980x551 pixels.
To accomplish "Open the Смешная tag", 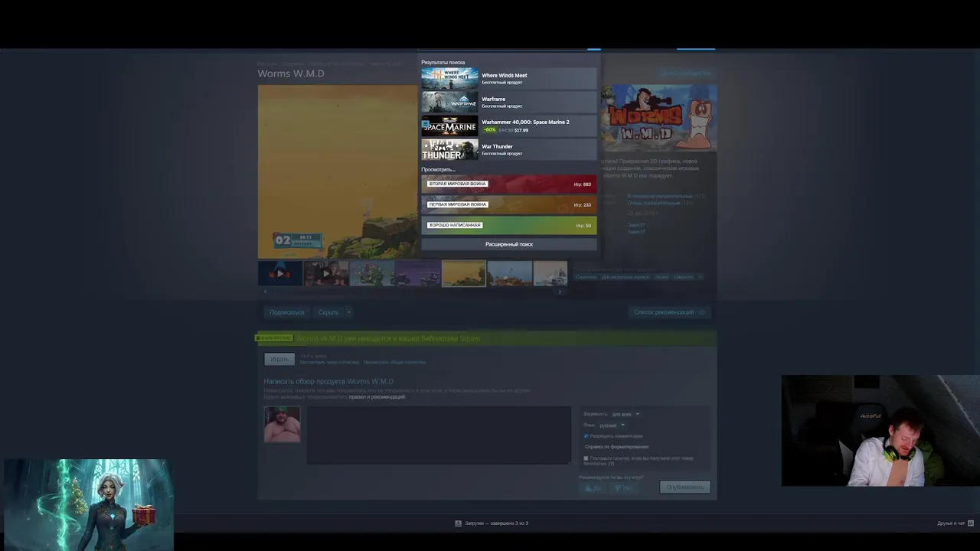I will [x=683, y=277].
